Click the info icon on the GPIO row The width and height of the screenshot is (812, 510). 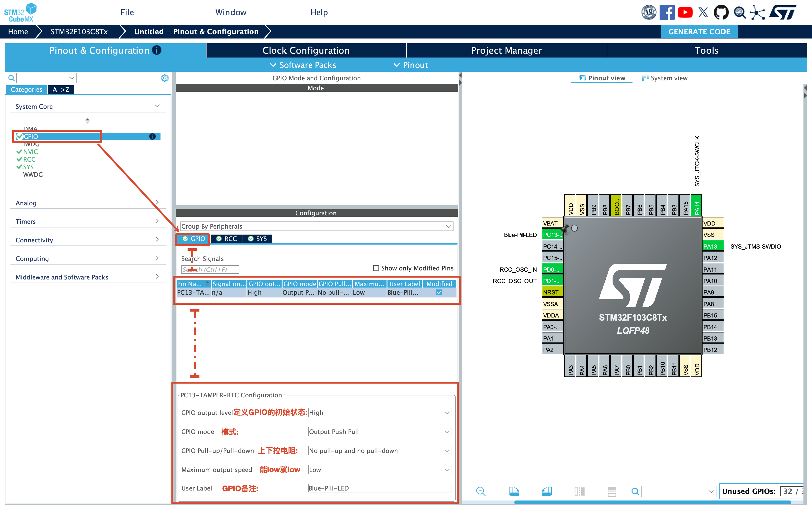(x=152, y=136)
